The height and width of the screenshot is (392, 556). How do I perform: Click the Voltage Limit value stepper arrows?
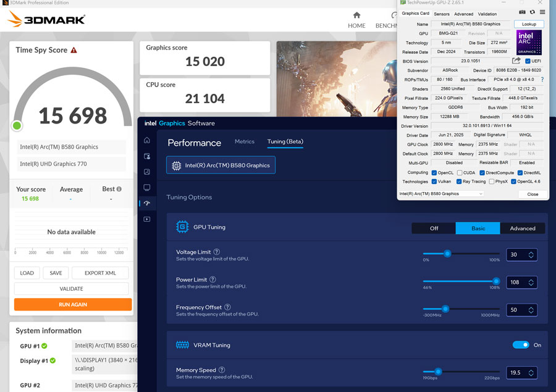pos(531,254)
